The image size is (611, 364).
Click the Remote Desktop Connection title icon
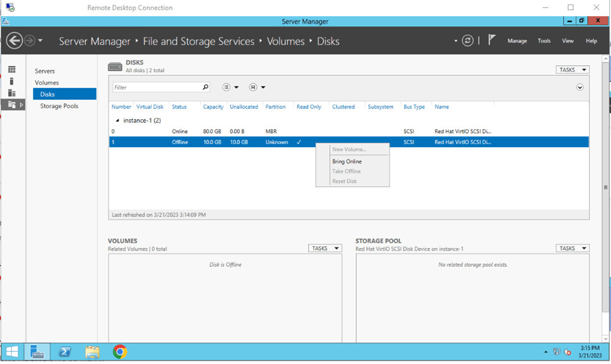[10, 8]
